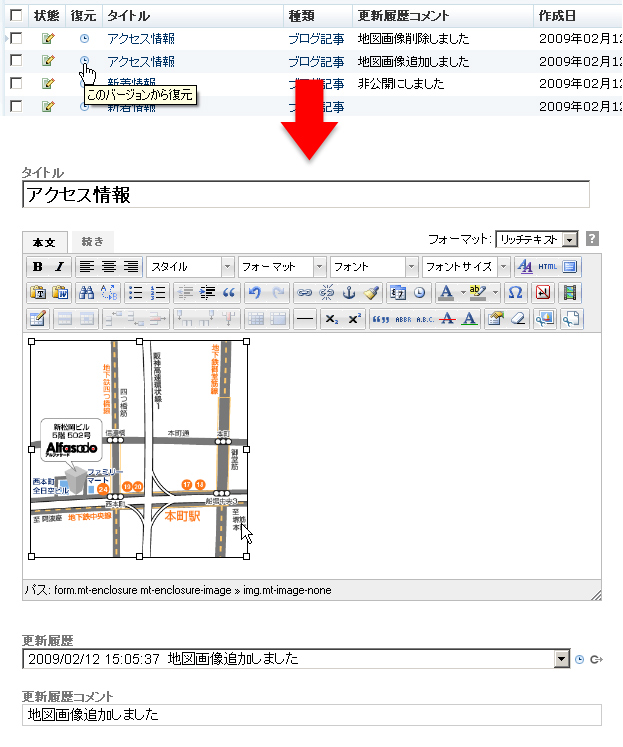Click the 更新履歴コメント input field
This screenshot has height=747, width=623.
point(312,715)
